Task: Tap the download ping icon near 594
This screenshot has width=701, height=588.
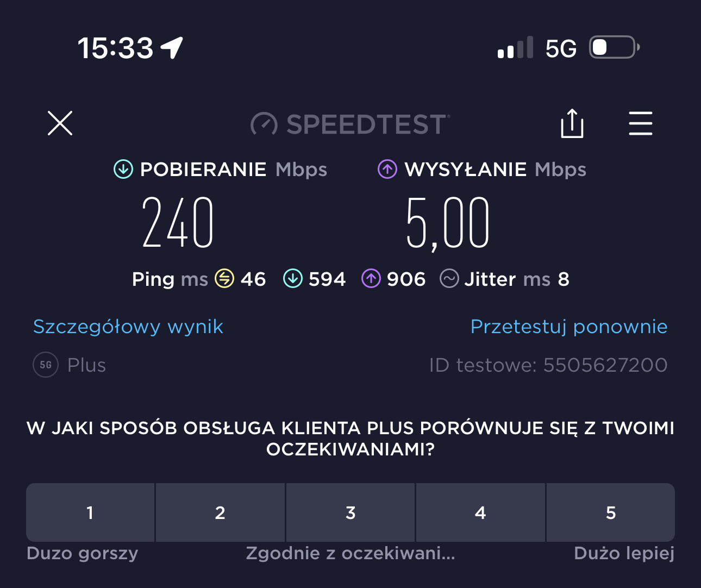Action: tap(293, 279)
